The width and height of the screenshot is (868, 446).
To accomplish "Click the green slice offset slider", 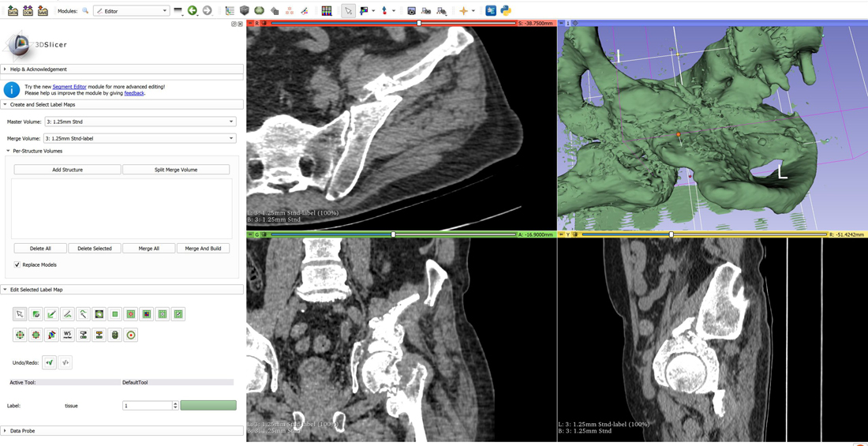I will click(393, 234).
